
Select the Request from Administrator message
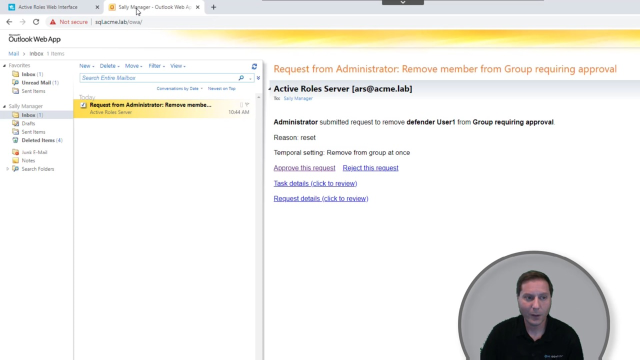tap(165, 109)
